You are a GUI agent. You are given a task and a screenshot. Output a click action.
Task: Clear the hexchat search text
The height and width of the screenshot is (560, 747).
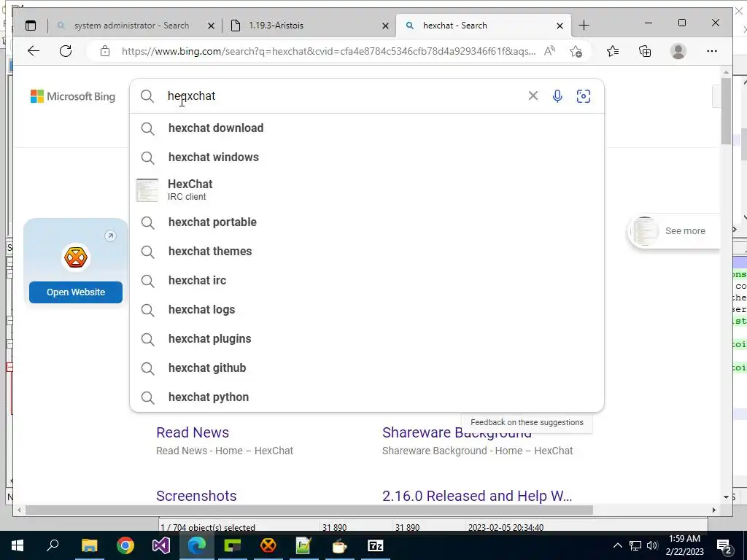click(x=533, y=96)
